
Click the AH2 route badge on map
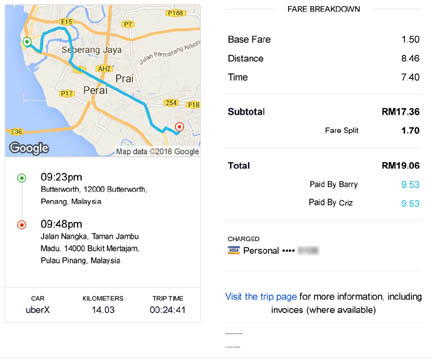coord(104,69)
